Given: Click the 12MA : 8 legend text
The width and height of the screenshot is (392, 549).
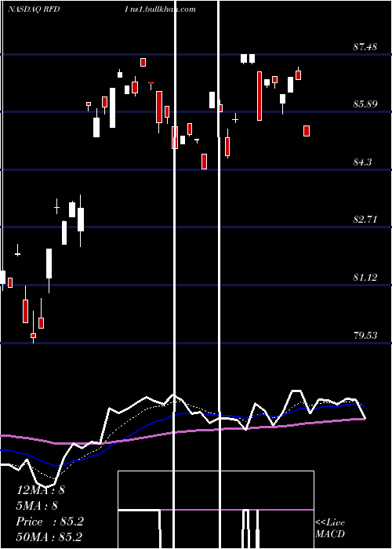Looking at the screenshot, I should (41, 490).
